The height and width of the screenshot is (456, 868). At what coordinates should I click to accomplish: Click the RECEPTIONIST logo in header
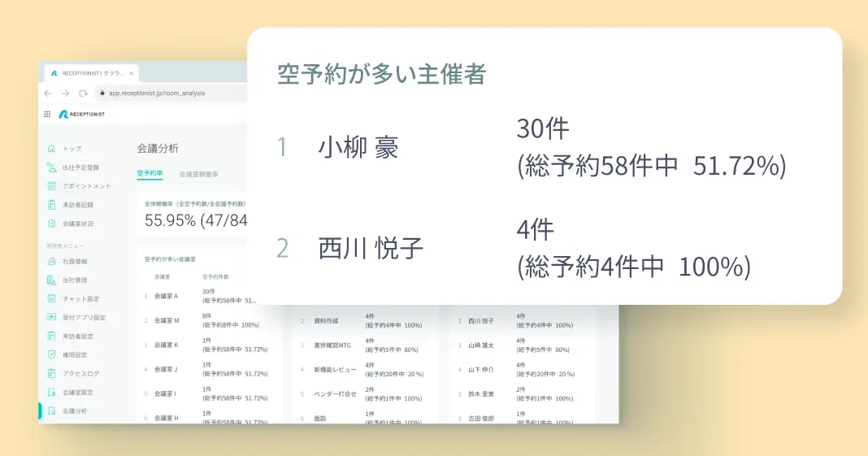point(82,114)
